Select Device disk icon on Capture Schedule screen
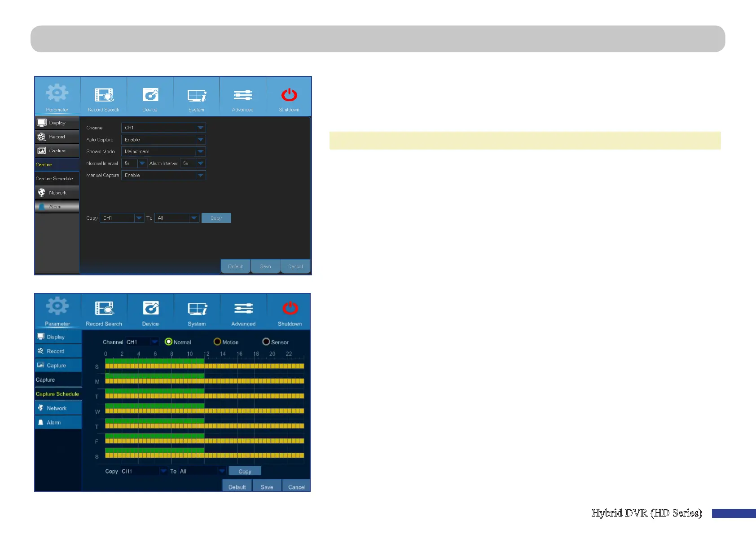The height and width of the screenshot is (535, 756). click(151, 308)
